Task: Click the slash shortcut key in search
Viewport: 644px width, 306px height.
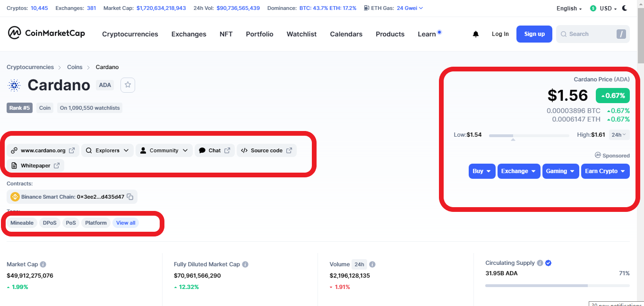Action: coord(621,34)
